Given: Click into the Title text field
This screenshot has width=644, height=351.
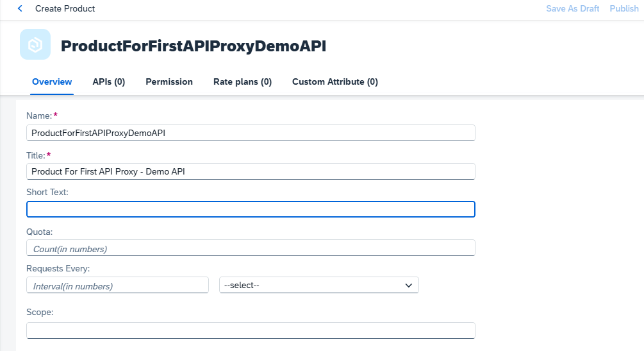Looking at the screenshot, I should pyautogui.click(x=251, y=171).
